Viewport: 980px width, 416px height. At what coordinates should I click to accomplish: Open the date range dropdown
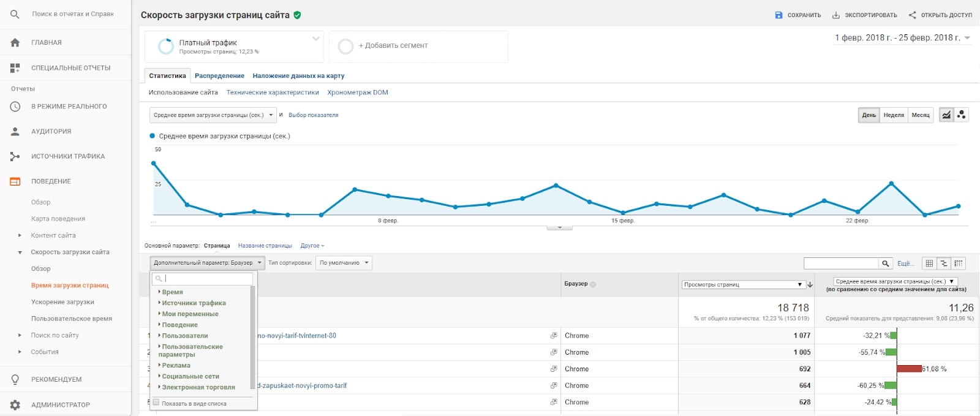902,37
